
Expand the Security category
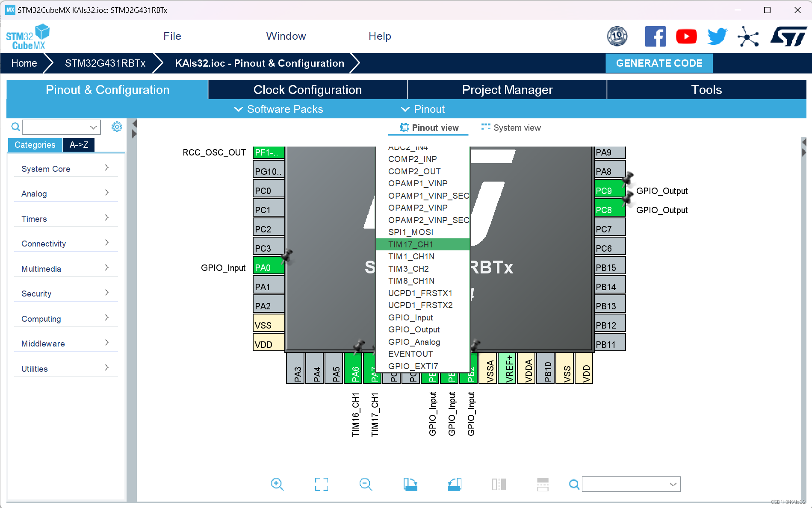tap(65, 294)
